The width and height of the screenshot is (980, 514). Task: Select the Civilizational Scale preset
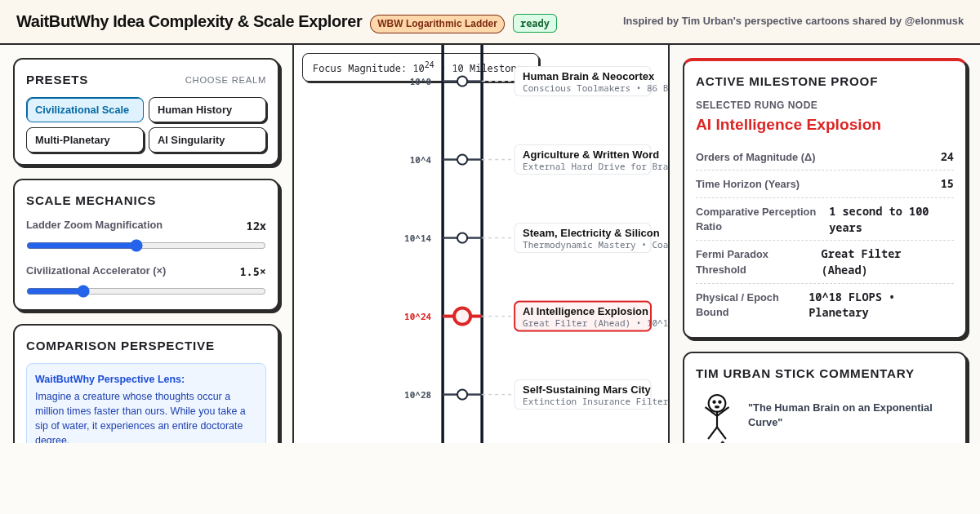[x=85, y=110]
